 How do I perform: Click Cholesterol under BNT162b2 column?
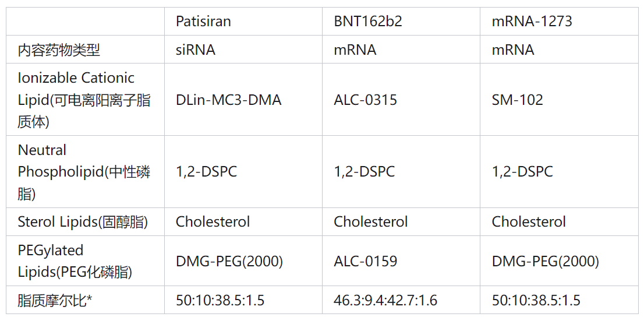coord(370,222)
